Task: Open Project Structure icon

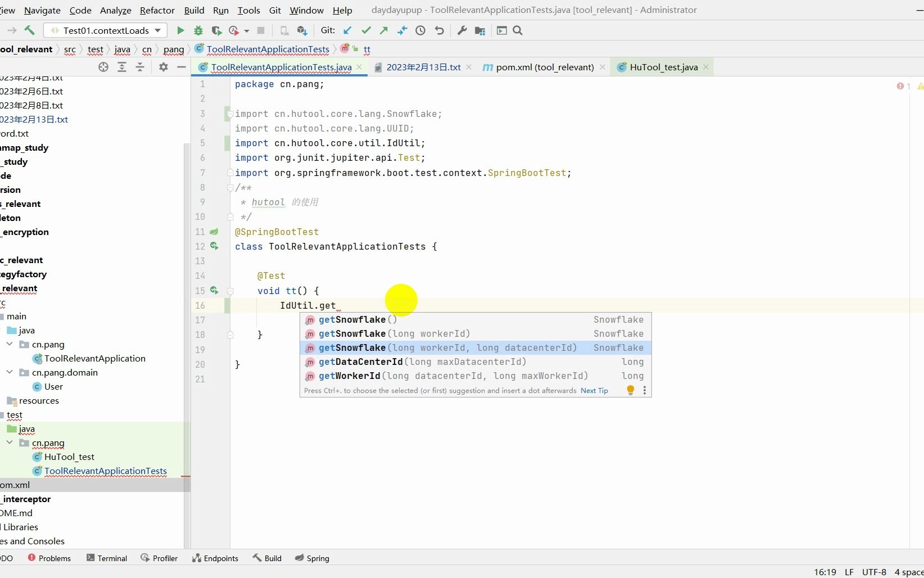Action: [x=480, y=30]
